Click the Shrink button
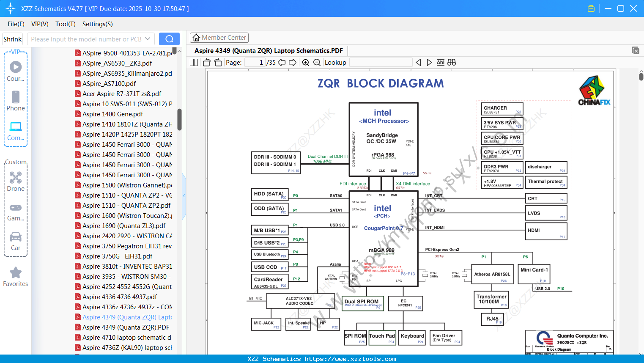Viewport: 644px width, 363px height. tap(13, 39)
